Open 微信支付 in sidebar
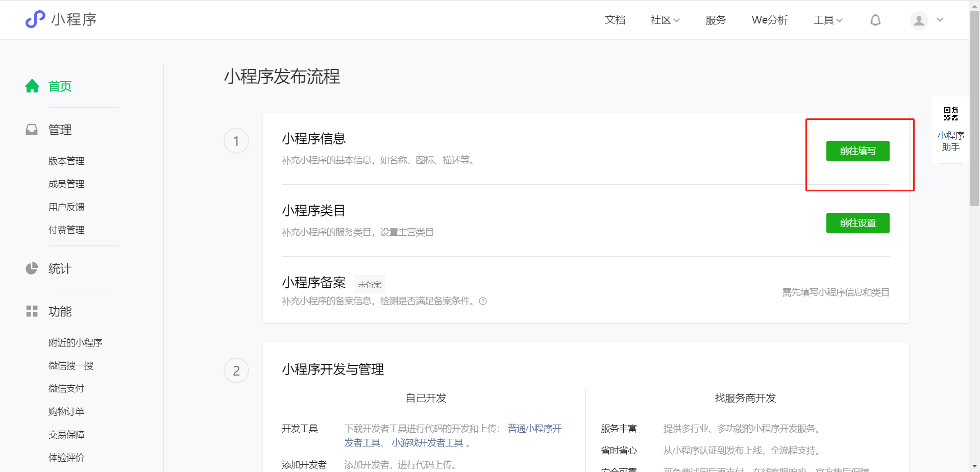Viewport: 980px width, 472px height. click(x=66, y=389)
